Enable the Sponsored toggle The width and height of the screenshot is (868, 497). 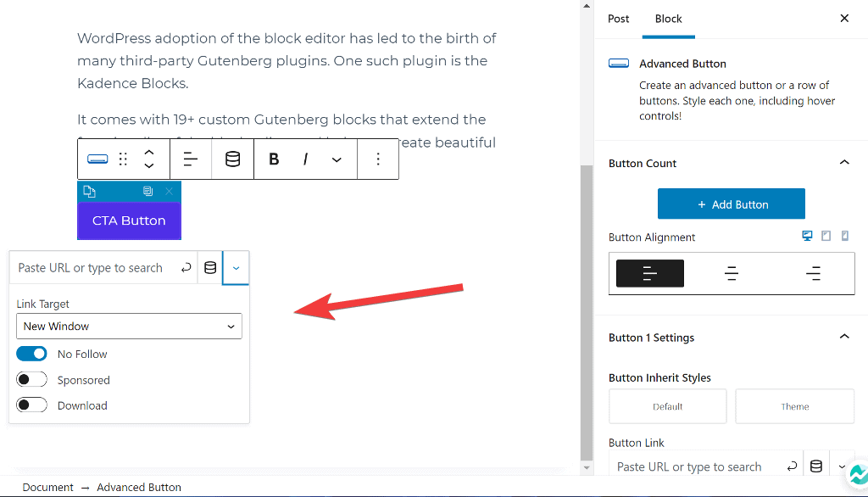(x=31, y=380)
